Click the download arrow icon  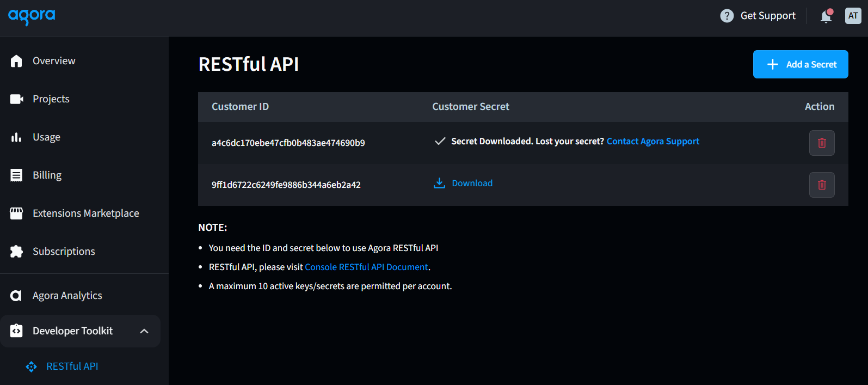(x=439, y=183)
